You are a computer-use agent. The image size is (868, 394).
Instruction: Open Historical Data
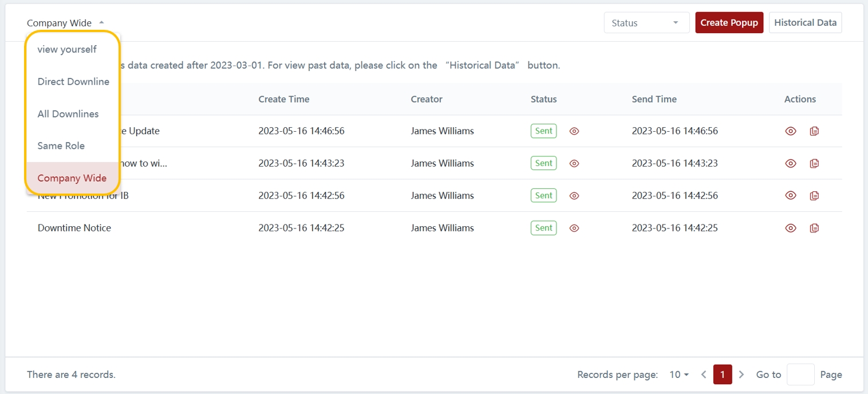click(805, 23)
